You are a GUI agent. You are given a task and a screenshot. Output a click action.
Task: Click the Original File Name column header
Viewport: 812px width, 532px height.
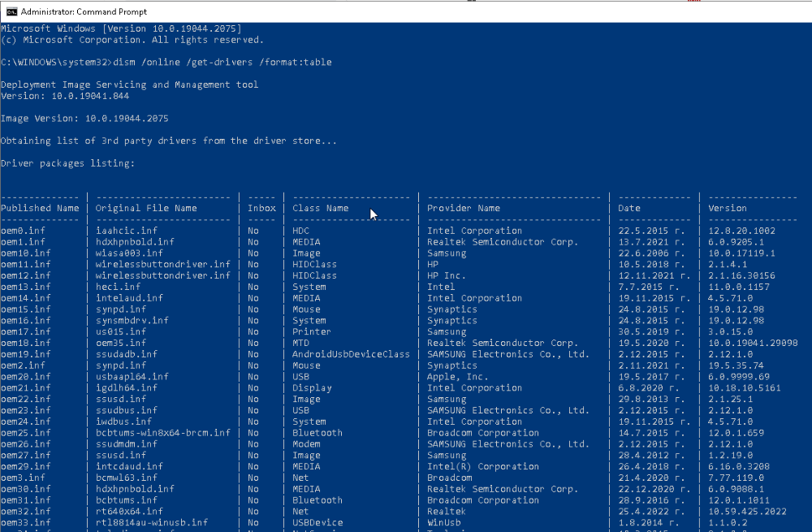point(146,208)
